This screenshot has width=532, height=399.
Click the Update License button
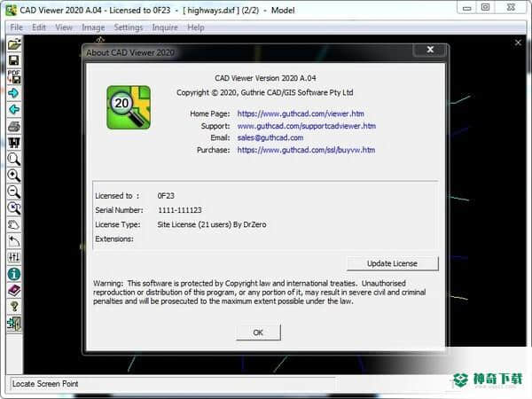[x=392, y=263]
